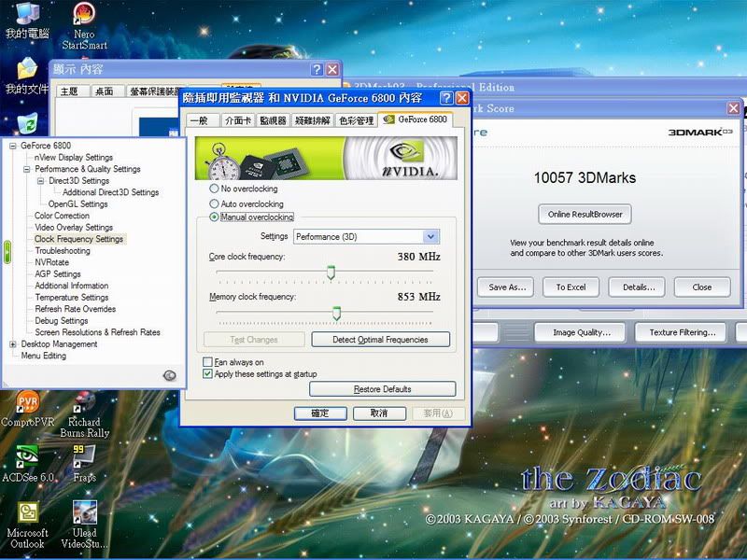Select Troubleshooting tree item

pyautogui.click(x=63, y=250)
